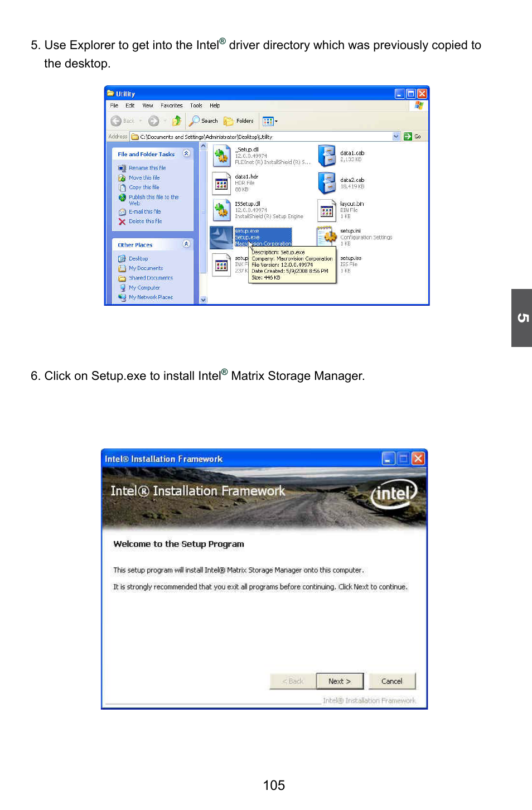Open the Views dropdown arrow

click(276, 121)
